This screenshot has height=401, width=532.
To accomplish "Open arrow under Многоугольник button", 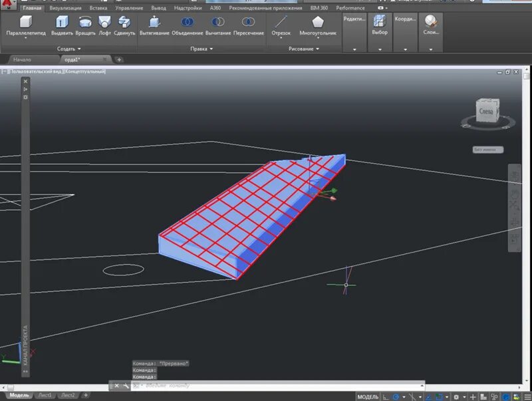I will pyautogui.click(x=318, y=38).
